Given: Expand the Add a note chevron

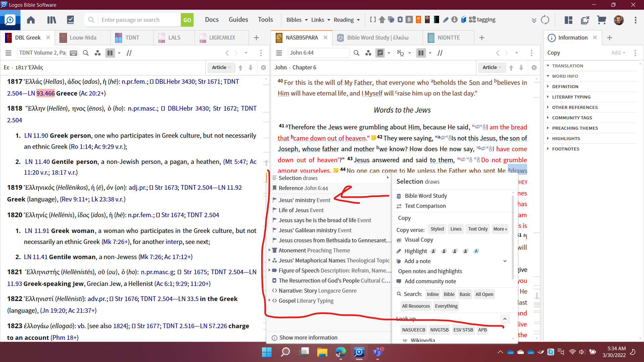Looking at the screenshot, I should pos(505,261).
